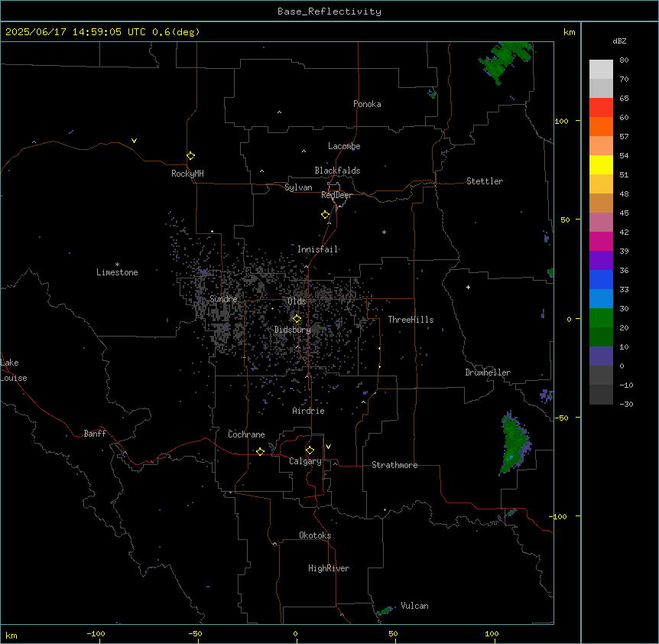Click the Banff town label
Image resolution: width=659 pixels, height=644 pixels.
pyautogui.click(x=95, y=434)
